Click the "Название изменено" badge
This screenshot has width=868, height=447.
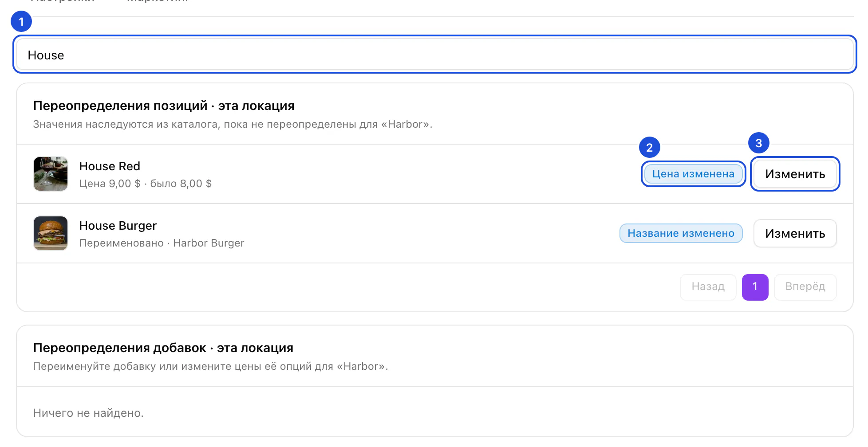[x=681, y=233]
